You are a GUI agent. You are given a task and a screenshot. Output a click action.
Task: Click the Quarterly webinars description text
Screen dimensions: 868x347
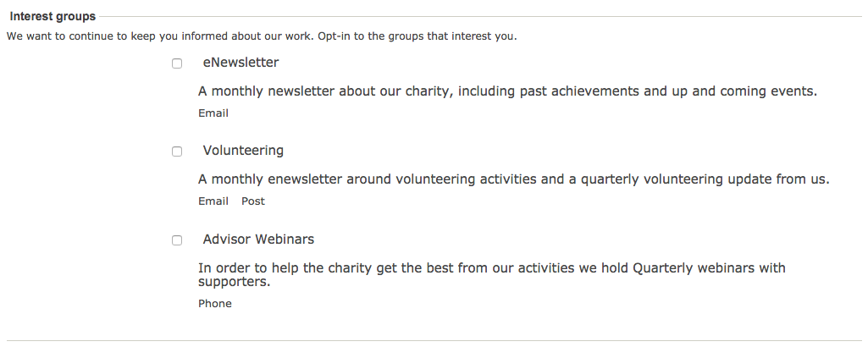click(491, 274)
